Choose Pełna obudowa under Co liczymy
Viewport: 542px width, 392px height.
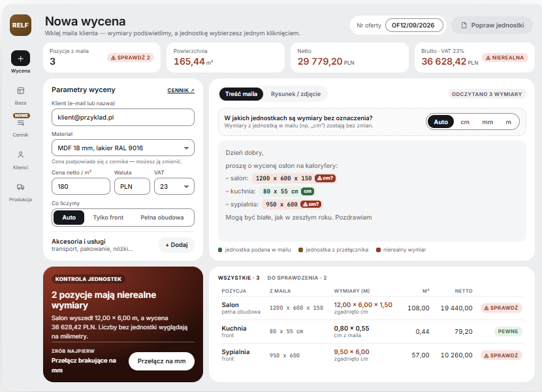coord(162,218)
